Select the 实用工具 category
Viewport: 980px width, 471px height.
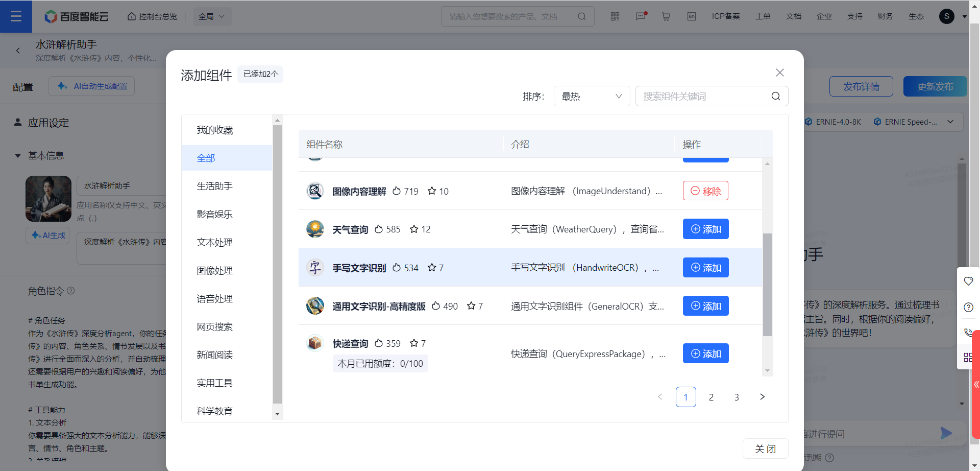pyautogui.click(x=227, y=383)
